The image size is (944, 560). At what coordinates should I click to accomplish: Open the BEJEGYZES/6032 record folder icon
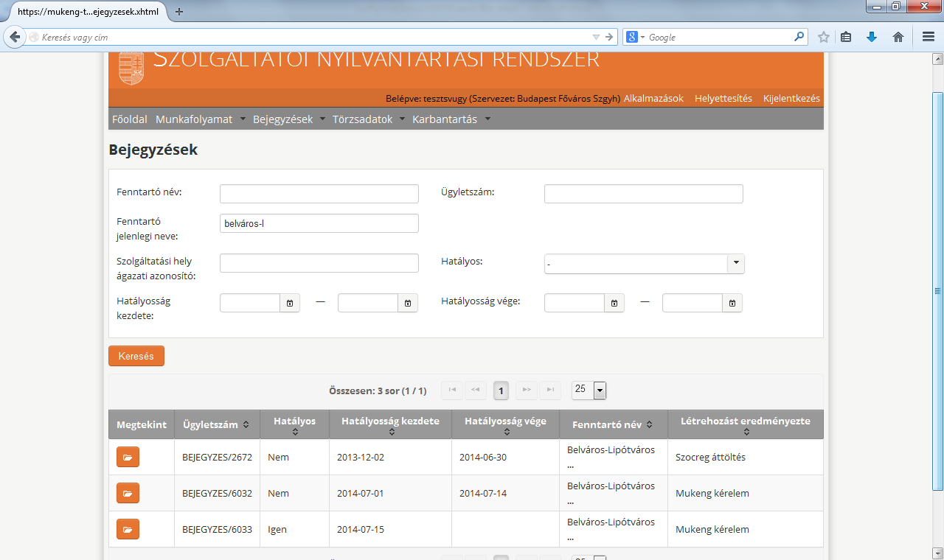click(128, 493)
